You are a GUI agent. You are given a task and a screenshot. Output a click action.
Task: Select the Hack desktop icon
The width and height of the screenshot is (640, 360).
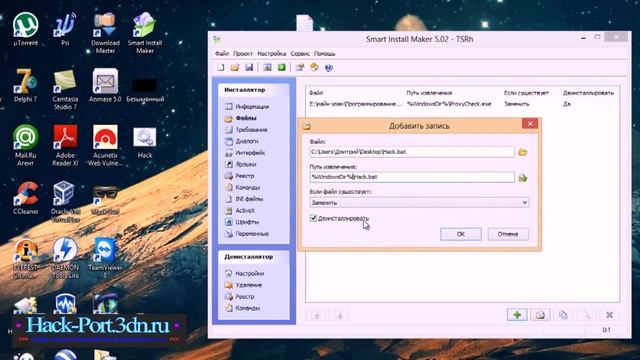[145, 143]
